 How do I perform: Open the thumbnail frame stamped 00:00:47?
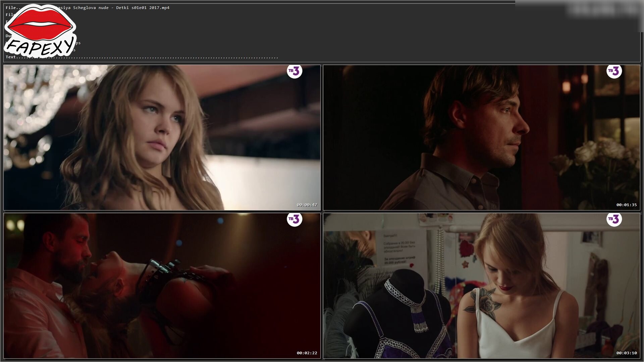click(x=162, y=138)
